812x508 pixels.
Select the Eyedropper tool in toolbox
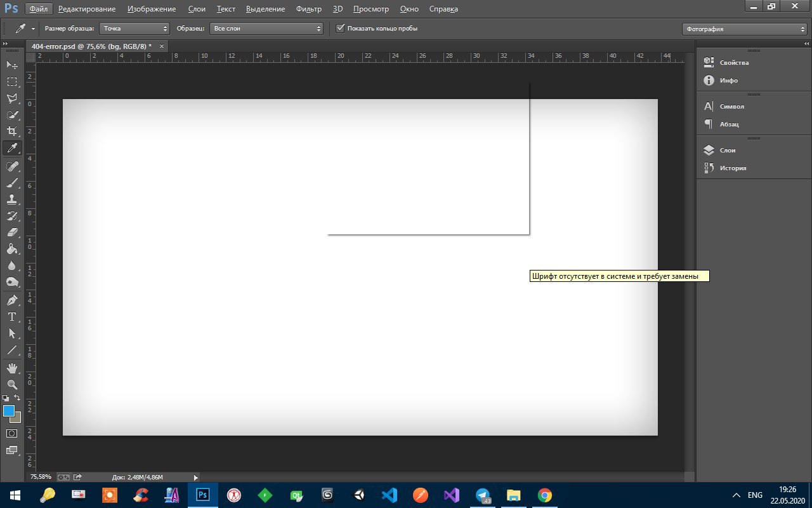12,148
